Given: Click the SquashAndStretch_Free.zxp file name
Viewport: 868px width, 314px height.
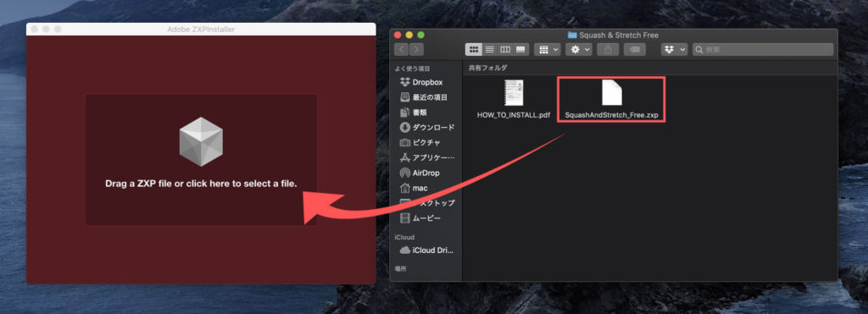Looking at the screenshot, I should coord(611,116).
